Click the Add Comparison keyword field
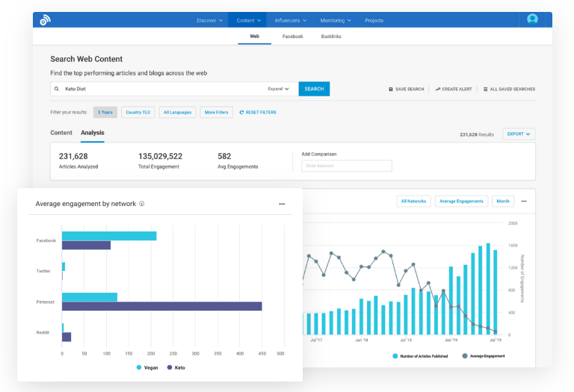Image resolution: width=574 pixels, height=392 pixels. click(346, 166)
